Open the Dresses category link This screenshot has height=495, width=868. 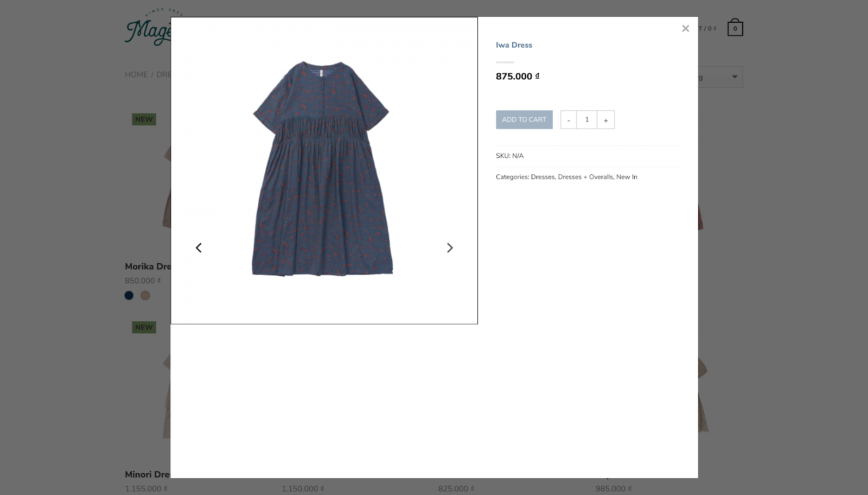[542, 177]
